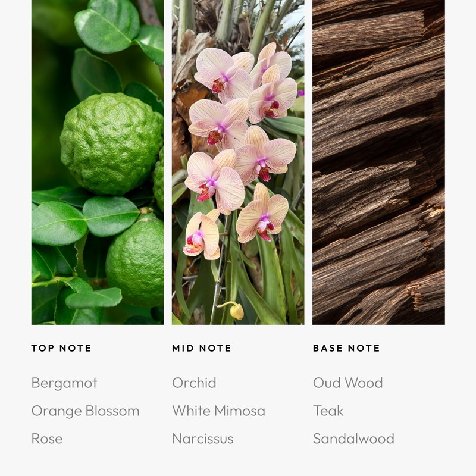Click the Oud Wood text
The image size is (476, 476).
pos(348,383)
